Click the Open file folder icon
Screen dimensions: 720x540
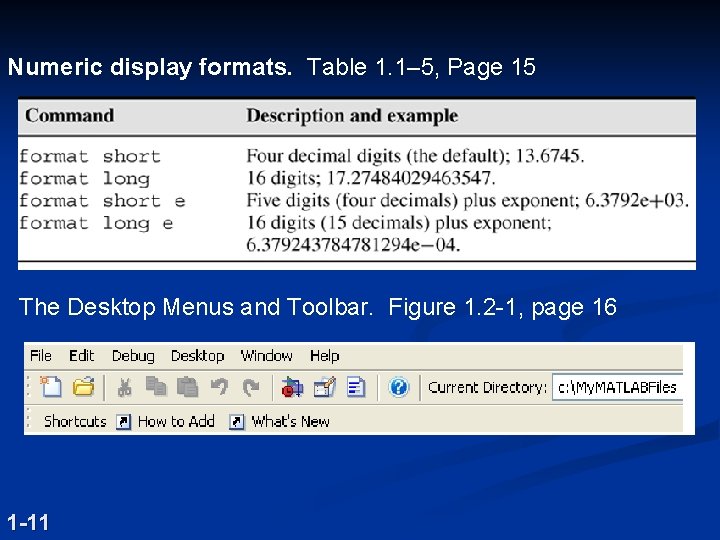pyautogui.click(x=84, y=387)
